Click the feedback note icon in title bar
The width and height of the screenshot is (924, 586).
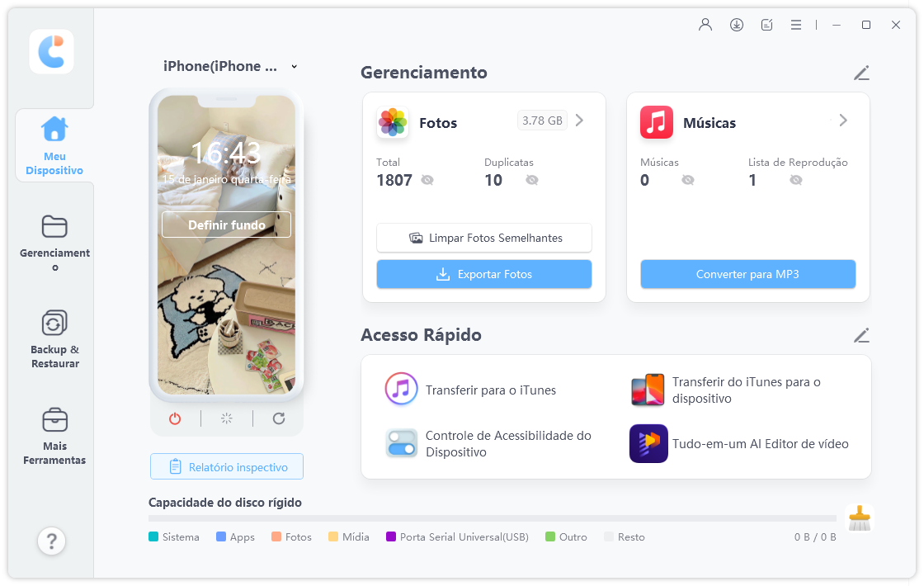(x=766, y=25)
